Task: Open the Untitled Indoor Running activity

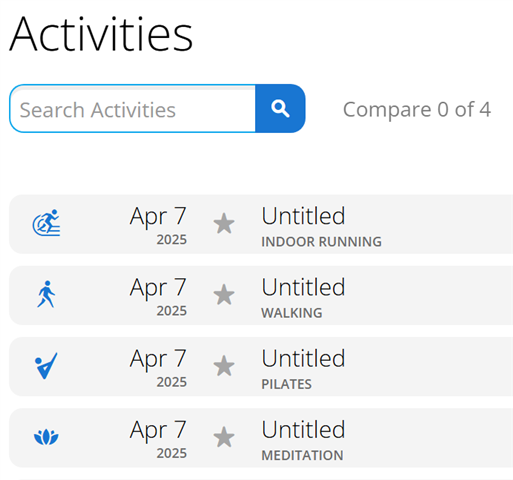Action: tap(303, 216)
